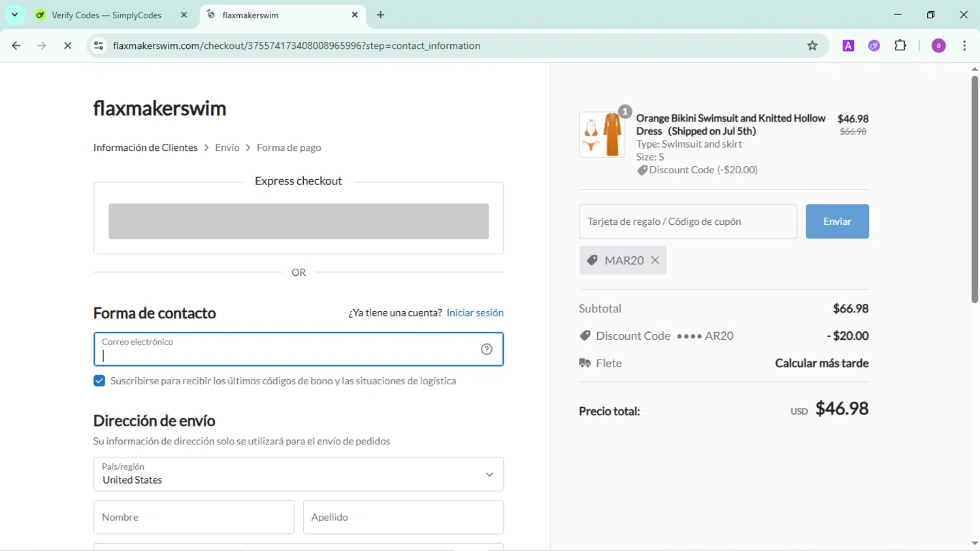Click the flaxmakerswim store logo
This screenshot has height=551, width=980.
click(x=159, y=108)
